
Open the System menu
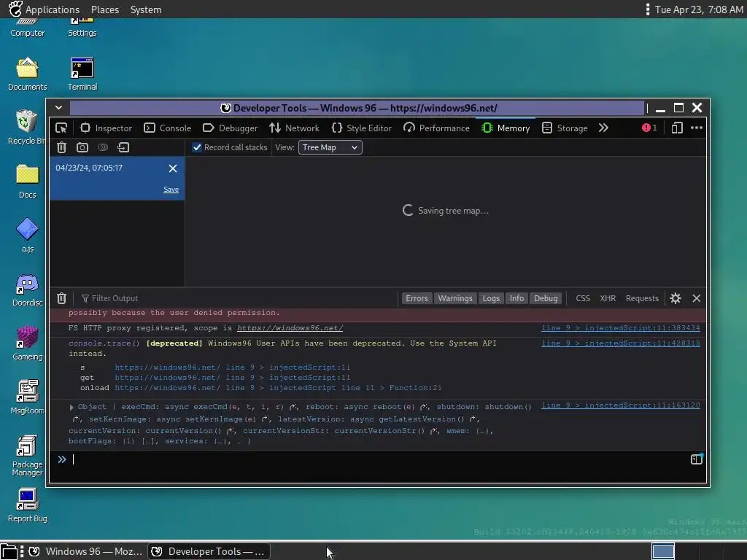(x=146, y=9)
